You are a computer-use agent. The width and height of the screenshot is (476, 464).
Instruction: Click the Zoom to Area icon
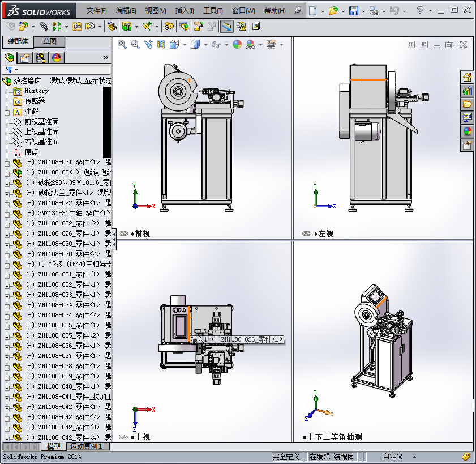pos(135,45)
